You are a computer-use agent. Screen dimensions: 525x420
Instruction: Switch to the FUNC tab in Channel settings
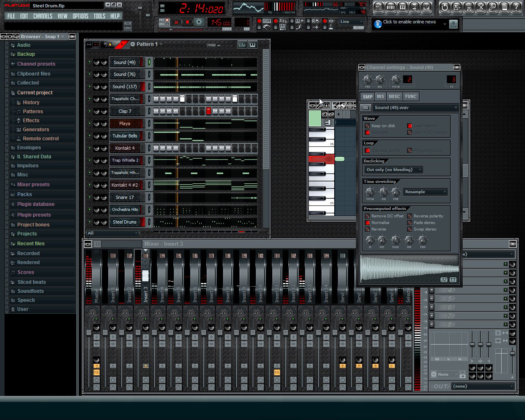(x=411, y=96)
